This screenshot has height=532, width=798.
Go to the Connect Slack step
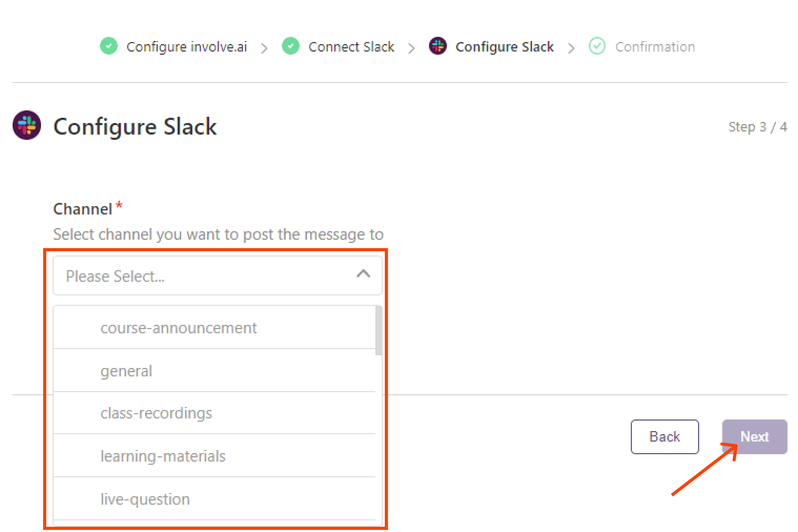(x=351, y=47)
